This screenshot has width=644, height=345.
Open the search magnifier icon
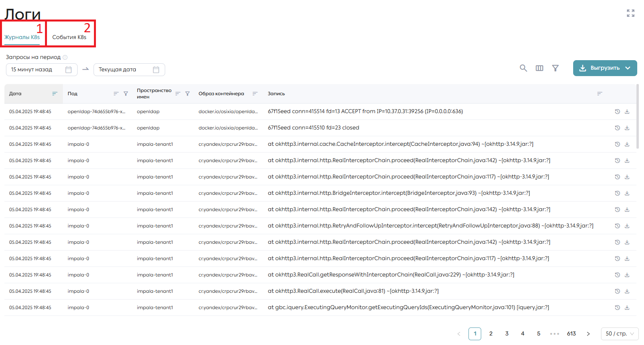(523, 68)
